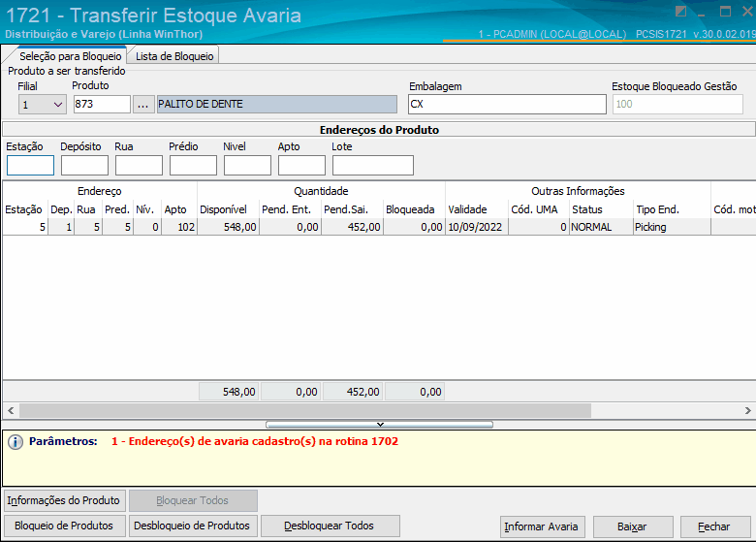Open the Lista de Bloqueio tab
The height and width of the screenshot is (542, 756).
[x=174, y=56]
